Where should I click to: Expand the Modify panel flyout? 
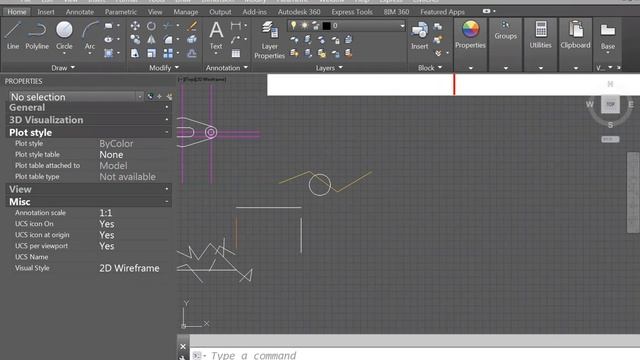[x=164, y=68]
